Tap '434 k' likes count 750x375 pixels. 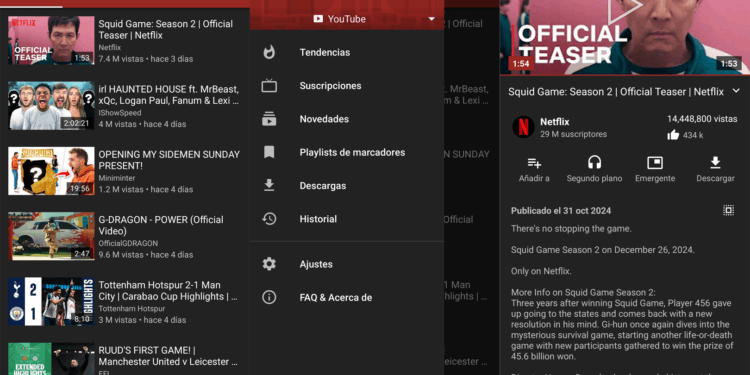tap(693, 135)
